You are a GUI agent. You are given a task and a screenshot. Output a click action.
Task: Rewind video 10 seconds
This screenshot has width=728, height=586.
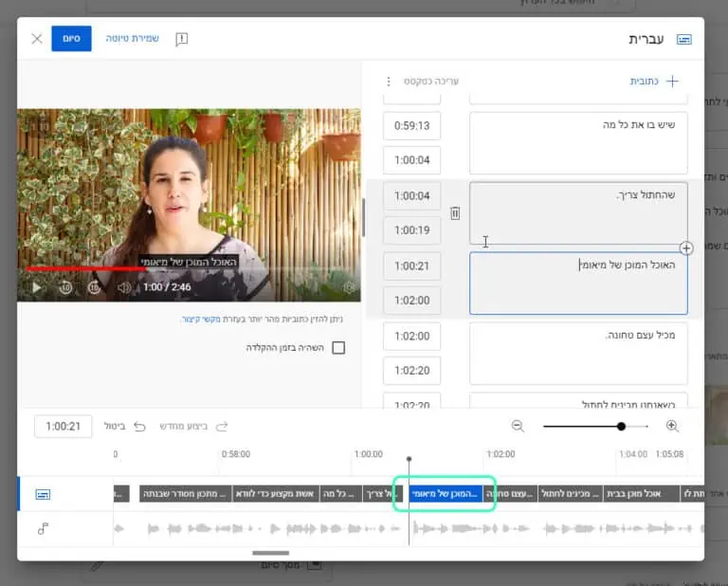click(65, 287)
